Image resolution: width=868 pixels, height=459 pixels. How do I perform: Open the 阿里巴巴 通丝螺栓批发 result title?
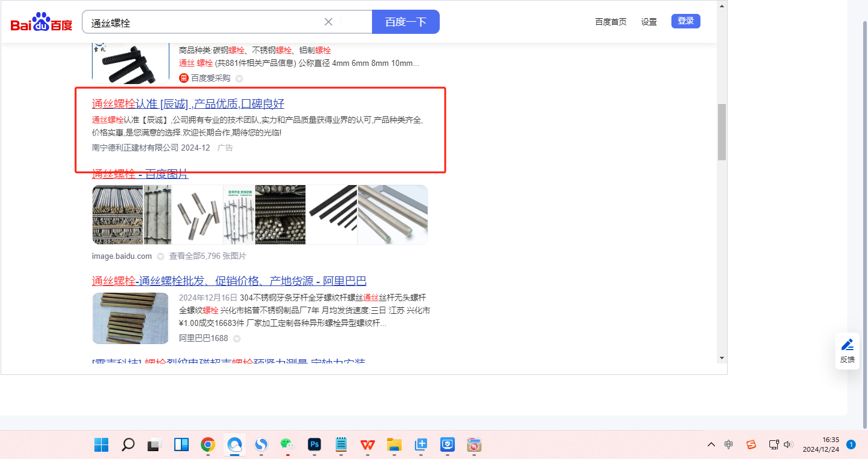229,281
